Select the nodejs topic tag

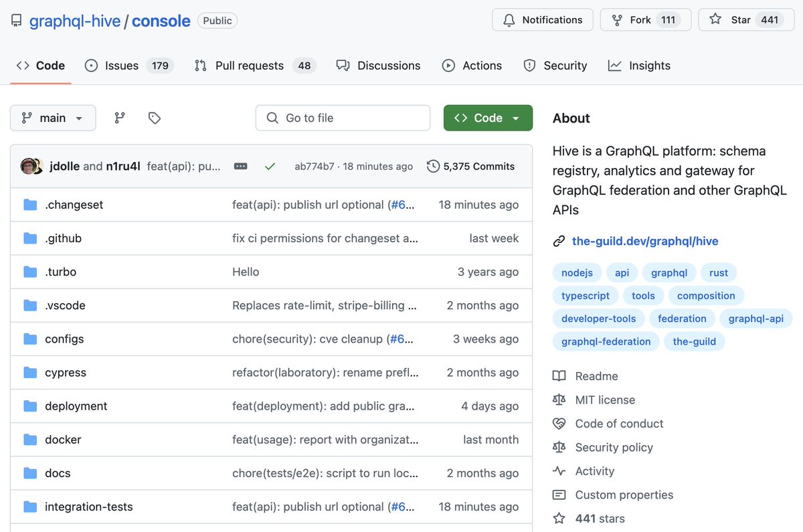pos(577,273)
